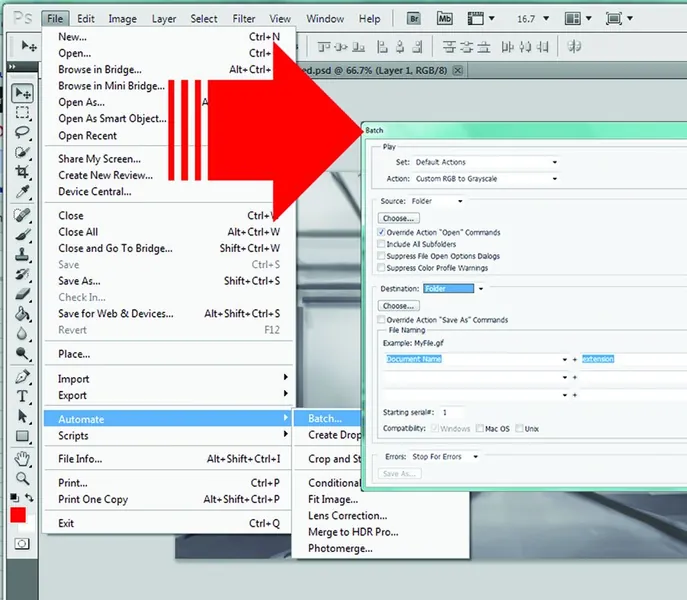Enable Suppress Color Profile Warnings
The width and height of the screenshot is (687, 600).
(381, 268)
